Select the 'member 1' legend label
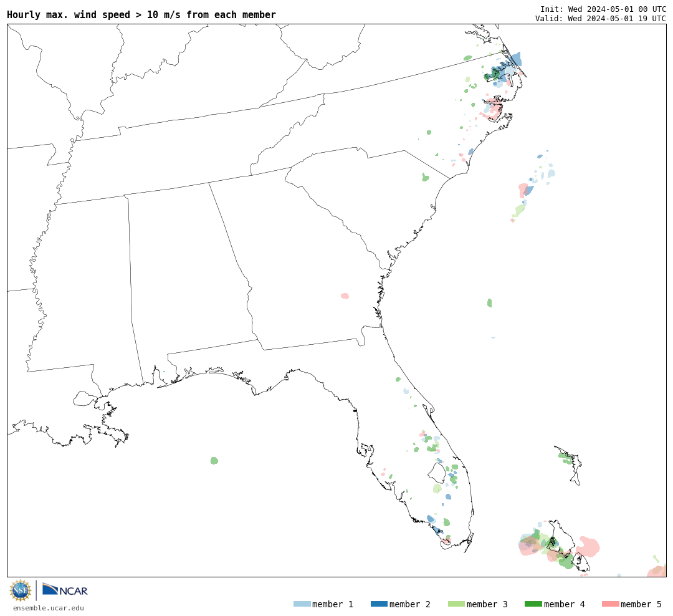673x616 pixels. [x=333, y=604]
